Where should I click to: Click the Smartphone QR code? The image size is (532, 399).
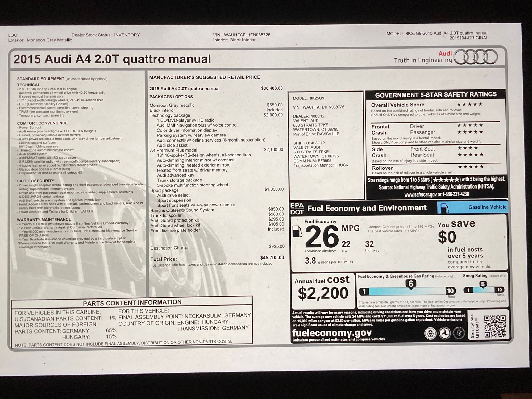pyautogui.click(x=495, y=326)
